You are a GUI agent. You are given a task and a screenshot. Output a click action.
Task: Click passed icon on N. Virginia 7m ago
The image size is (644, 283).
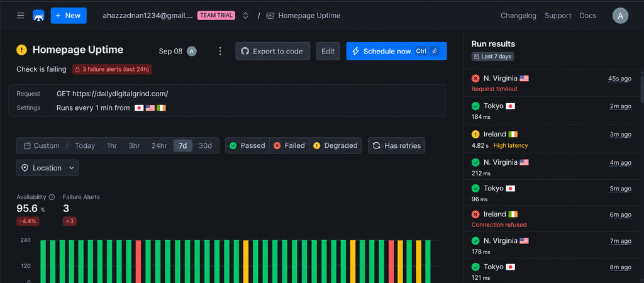(475, 241)
